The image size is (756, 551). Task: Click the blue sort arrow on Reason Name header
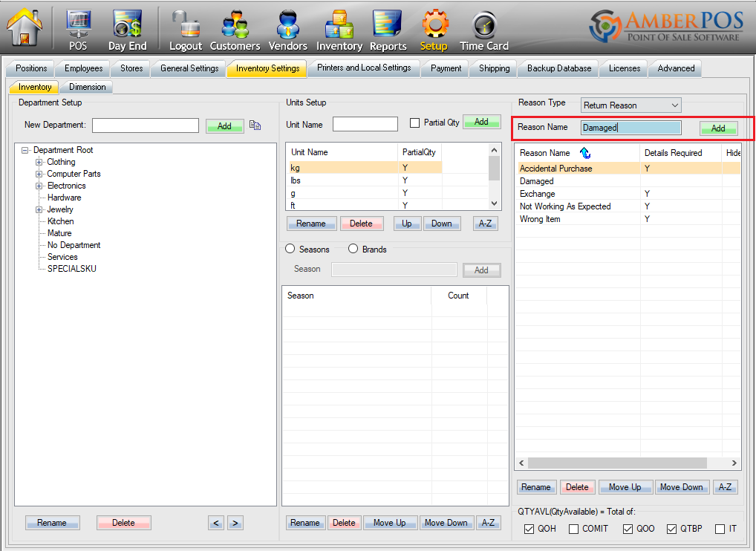point(585,153)
